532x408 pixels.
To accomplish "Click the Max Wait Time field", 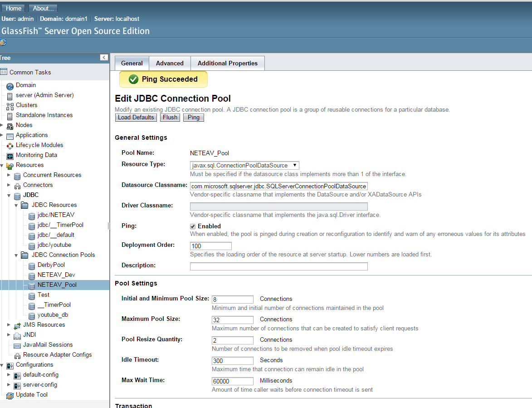I will tap(232, 381).
